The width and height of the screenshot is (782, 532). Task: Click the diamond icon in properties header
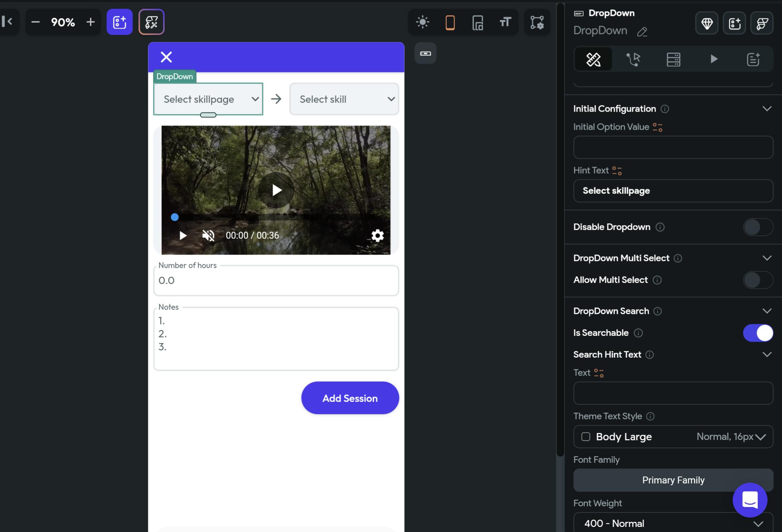[x=707, y=24]
